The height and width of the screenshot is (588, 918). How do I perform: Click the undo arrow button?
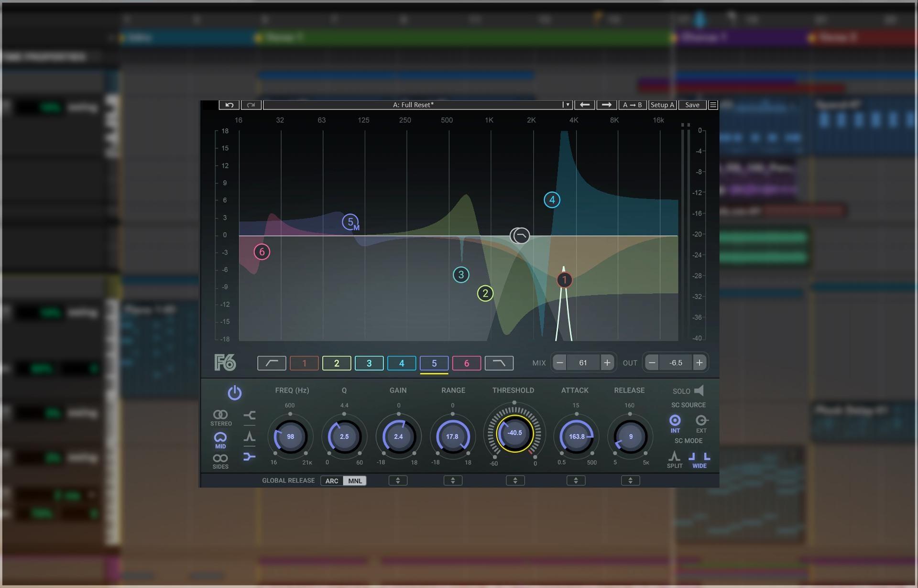click(x=229, y=105)
